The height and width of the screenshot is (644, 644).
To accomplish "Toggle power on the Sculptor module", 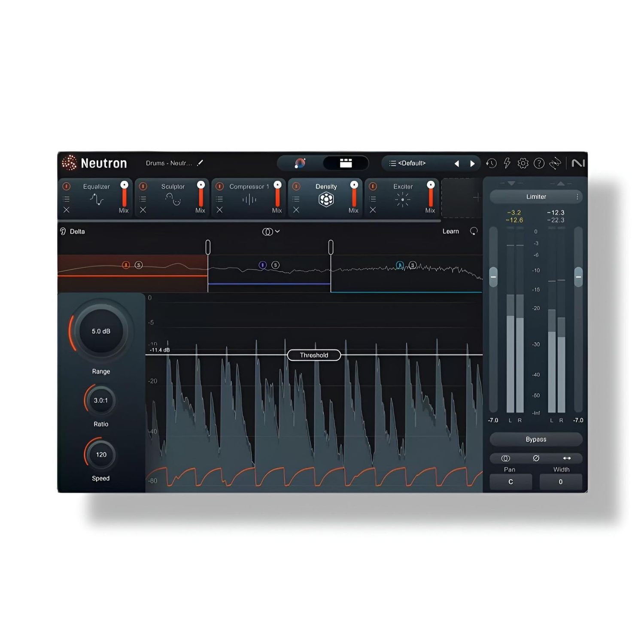I will coord(143,186).
